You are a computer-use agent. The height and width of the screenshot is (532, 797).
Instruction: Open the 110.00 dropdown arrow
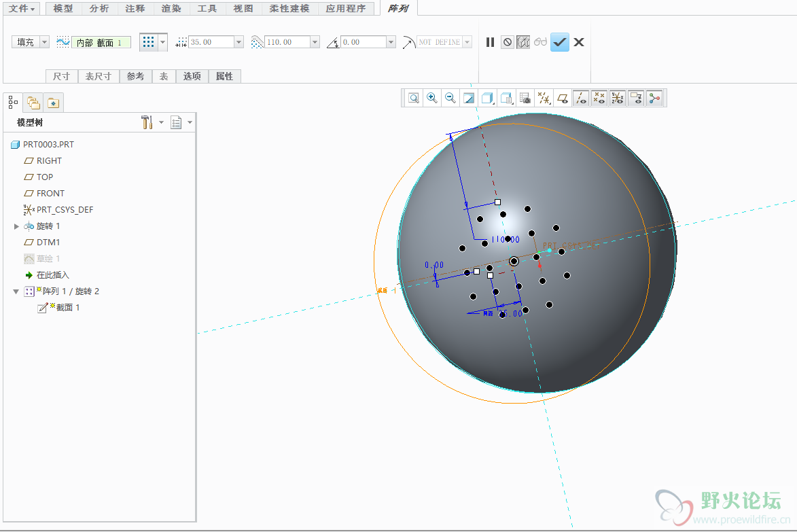(x=315, y=42)
